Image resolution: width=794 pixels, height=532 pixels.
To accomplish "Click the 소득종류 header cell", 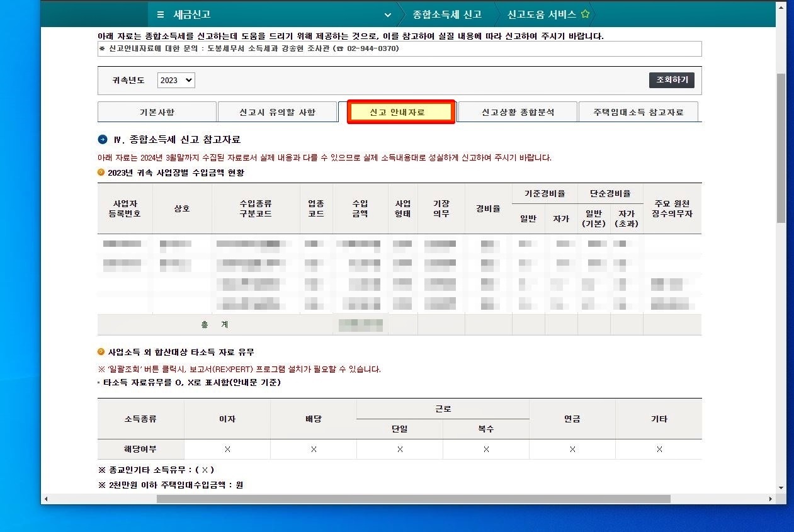I will (140, 419).
